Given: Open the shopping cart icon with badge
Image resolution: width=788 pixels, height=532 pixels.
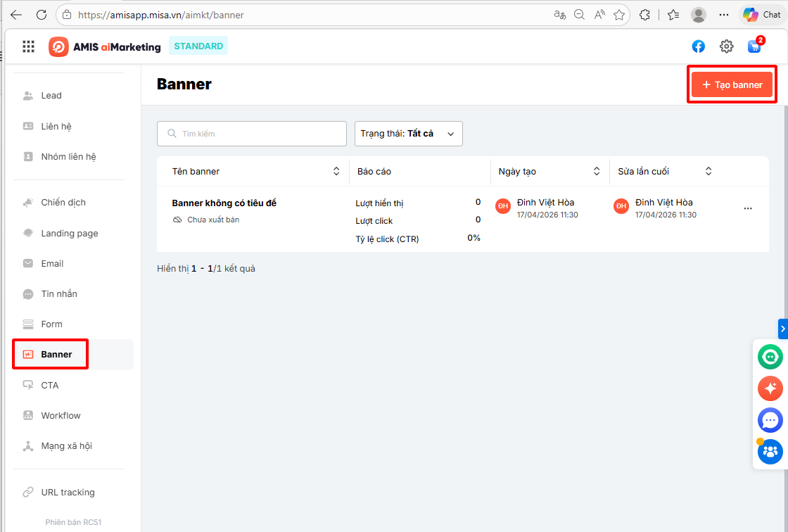Looking at the screenshot, I should (755, 46).
